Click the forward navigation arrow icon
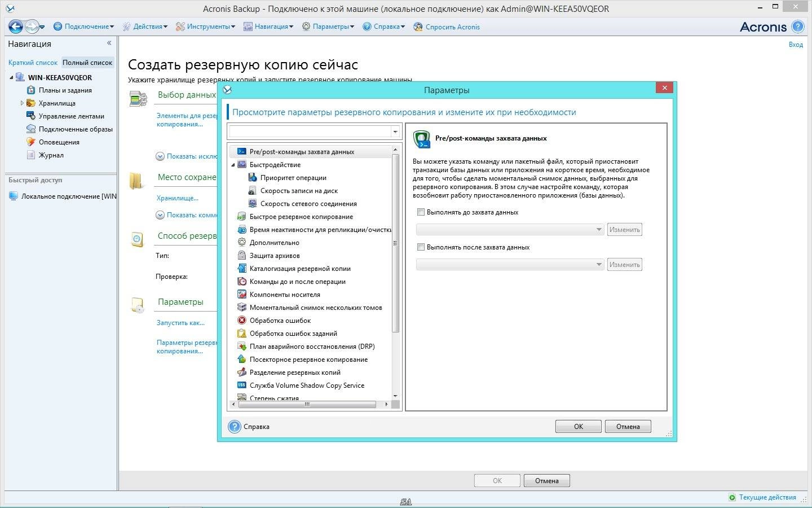The height and width of the screenshot is (508, 812). point(32,27)
